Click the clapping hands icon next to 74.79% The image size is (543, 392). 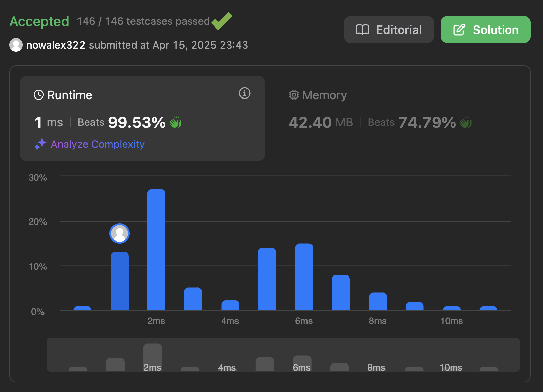pyautogui.click(x=466, y=122)
